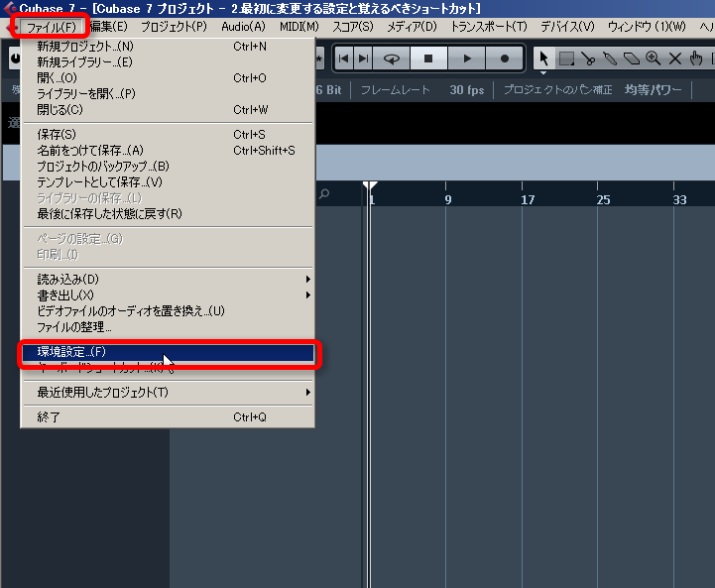Click the project cursor handle at bar 1
This screenshot has height=588, width=715.
click(x=370, y=185)
